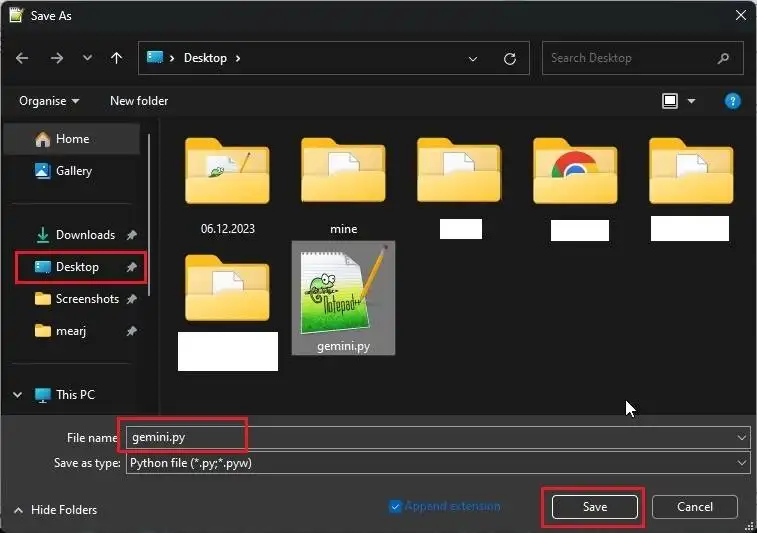Screen dimensions: 757x533
Task: Go back using the back arrow
Action: 22,58
